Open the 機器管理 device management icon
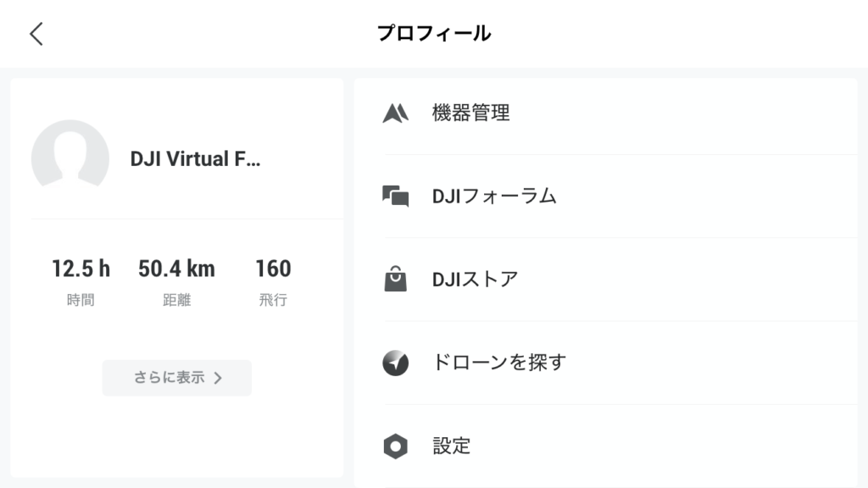The width and height of the screenshot is (868, 488). [x=396, y=113]
